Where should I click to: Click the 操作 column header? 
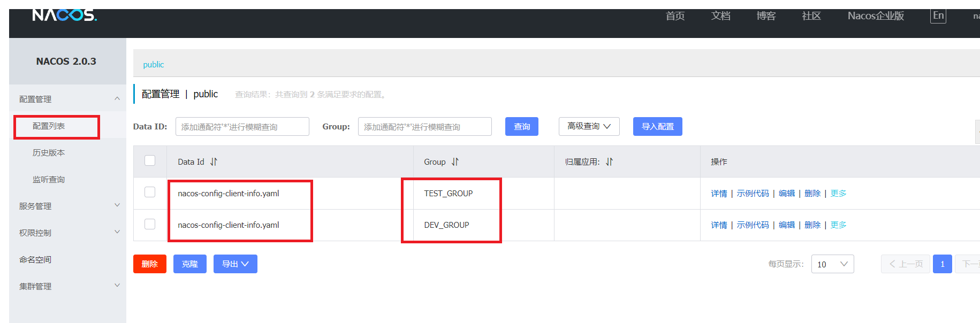pos(719,161)
